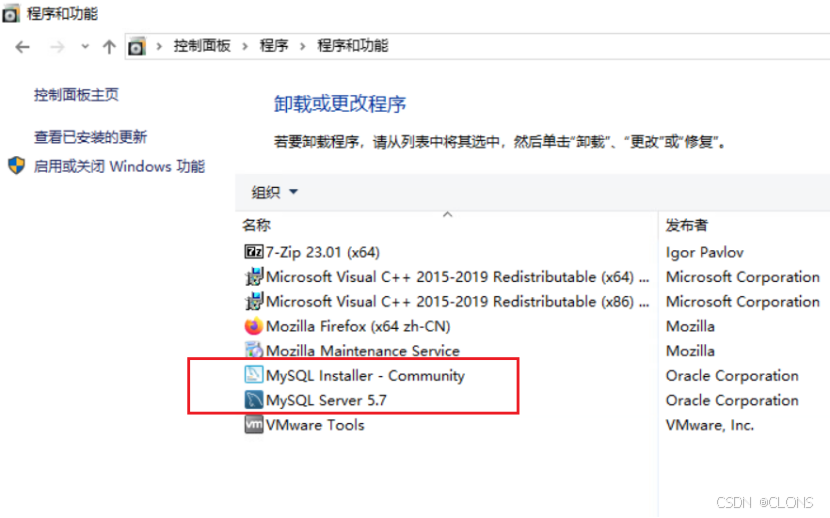
Task: Click the MySQL Installer - Community icon
Action: (x=254, y=375)
